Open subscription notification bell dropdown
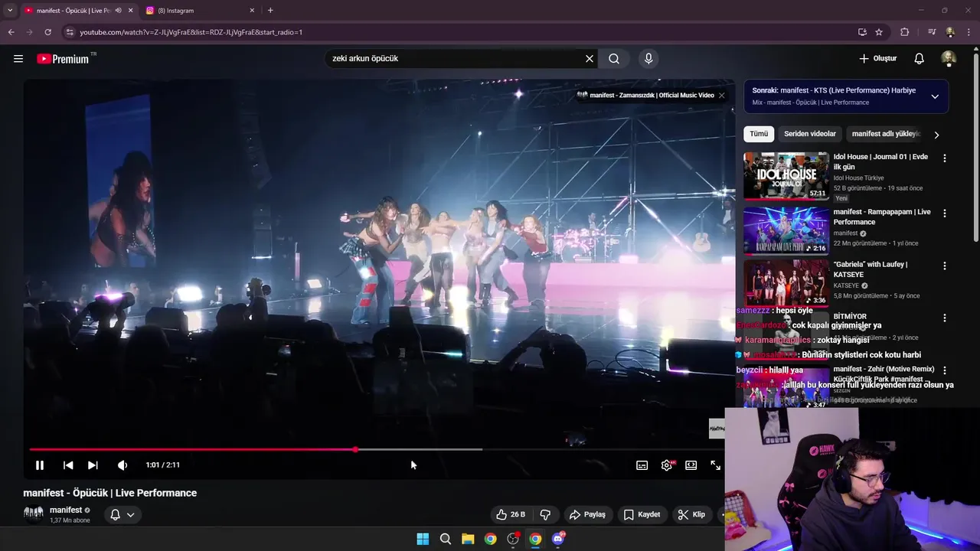 (122, 514)
